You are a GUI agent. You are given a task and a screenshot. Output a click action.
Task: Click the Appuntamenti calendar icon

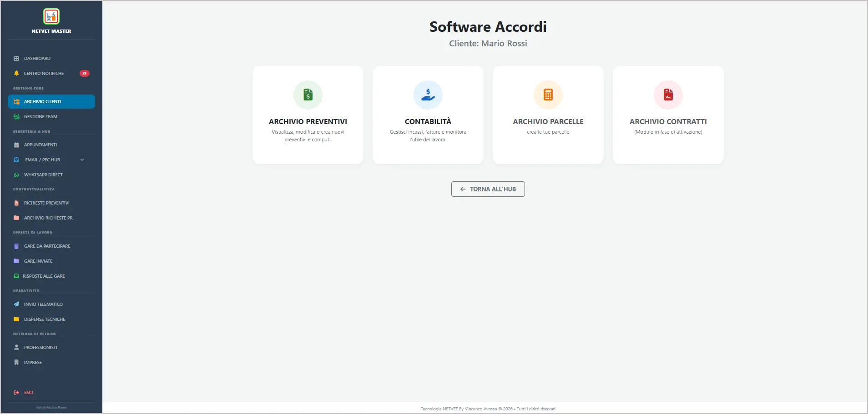click(x=16, y=145)
